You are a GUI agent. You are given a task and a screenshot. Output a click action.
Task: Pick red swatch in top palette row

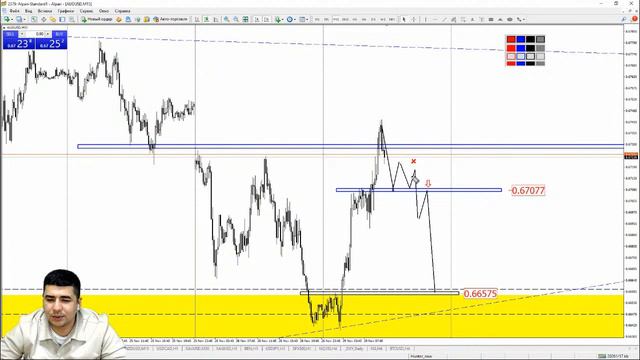[x=511, y=39]
